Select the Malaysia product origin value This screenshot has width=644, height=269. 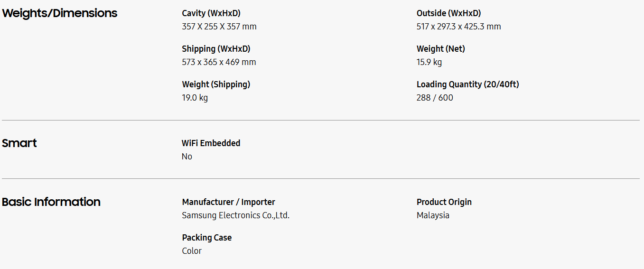433,215
